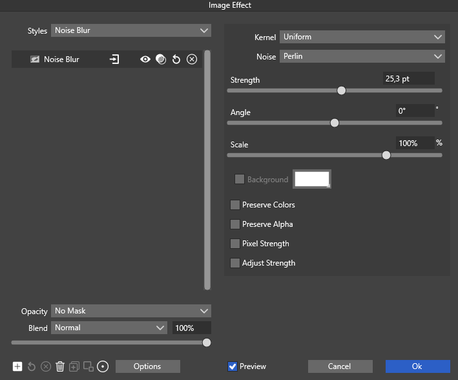Click the Ok button
The width and height of the screenshot is (458, 380).
tap(418, 366)
